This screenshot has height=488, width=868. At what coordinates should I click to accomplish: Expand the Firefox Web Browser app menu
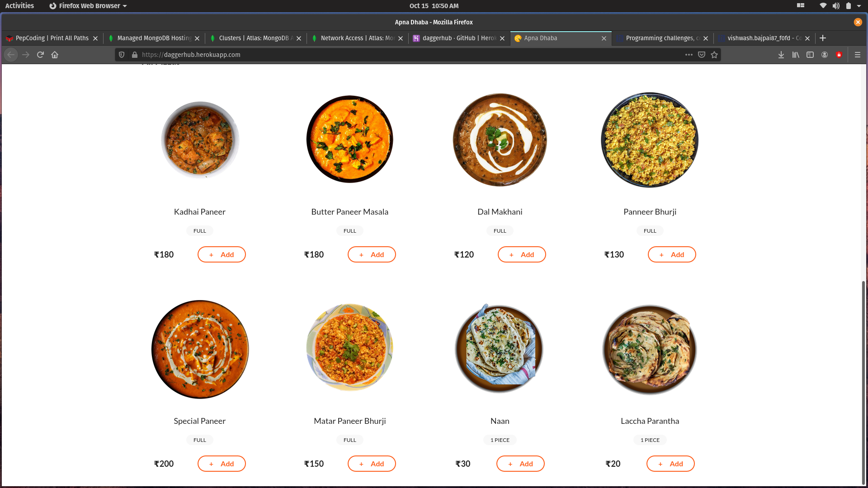88,6
